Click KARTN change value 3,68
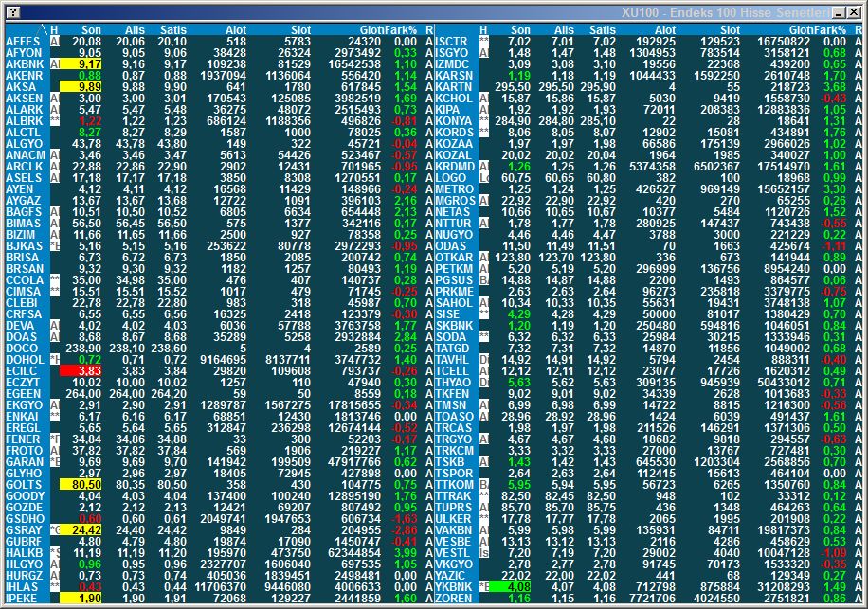Viewport: 868px width, 609px height. pos(835,87)
